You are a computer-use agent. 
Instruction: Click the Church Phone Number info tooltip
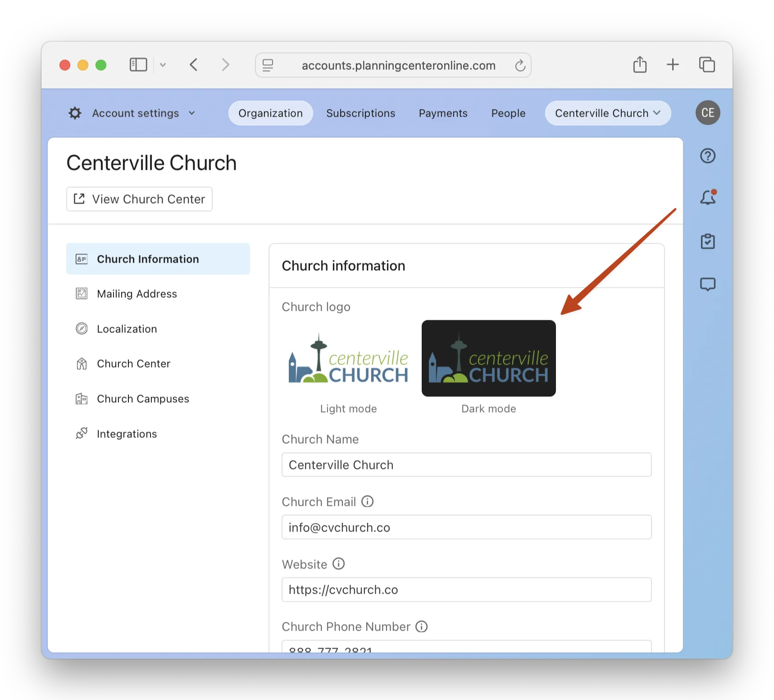[x=421, y=627]
